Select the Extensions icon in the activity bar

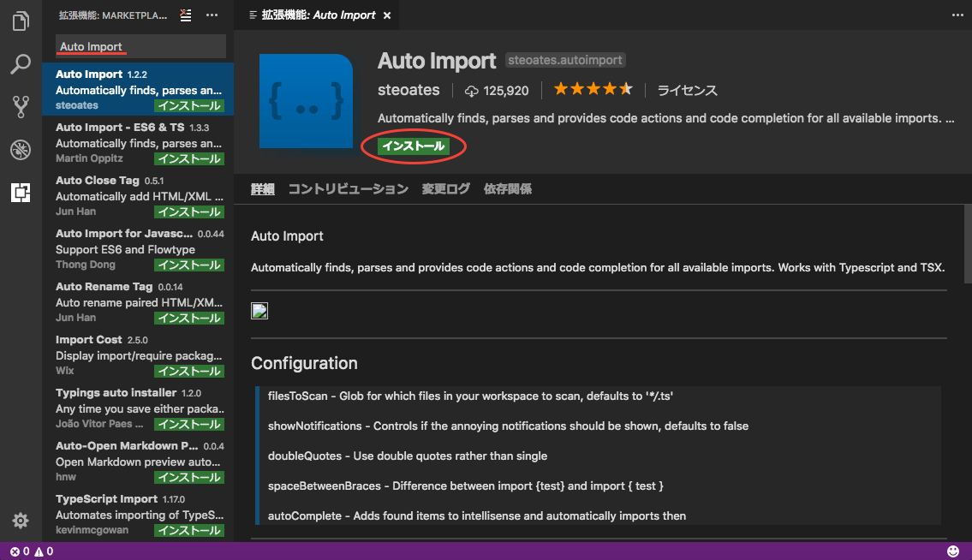(x=20, y=194)
